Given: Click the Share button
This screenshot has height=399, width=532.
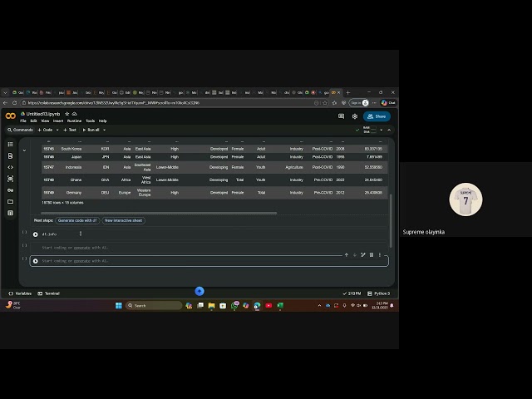Looking at the screenshot, I should click(377, 116).
